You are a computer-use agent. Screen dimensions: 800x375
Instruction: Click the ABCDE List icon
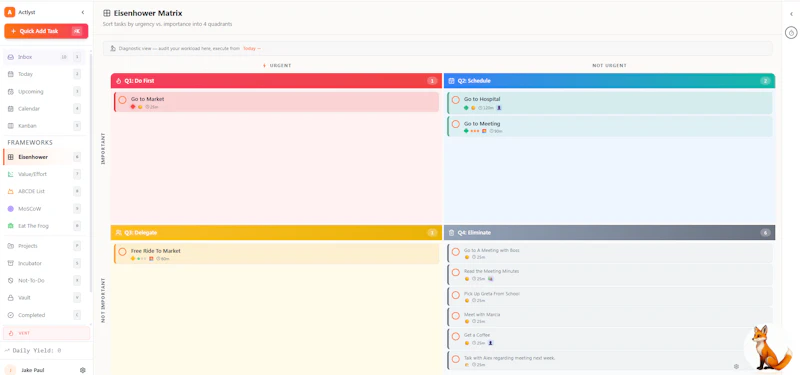(x=11, y=191)
